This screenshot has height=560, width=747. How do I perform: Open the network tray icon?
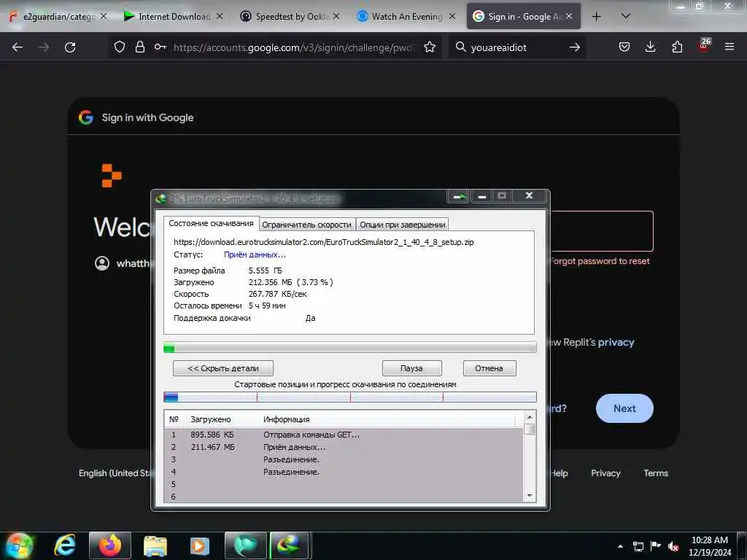click(638, 546)
